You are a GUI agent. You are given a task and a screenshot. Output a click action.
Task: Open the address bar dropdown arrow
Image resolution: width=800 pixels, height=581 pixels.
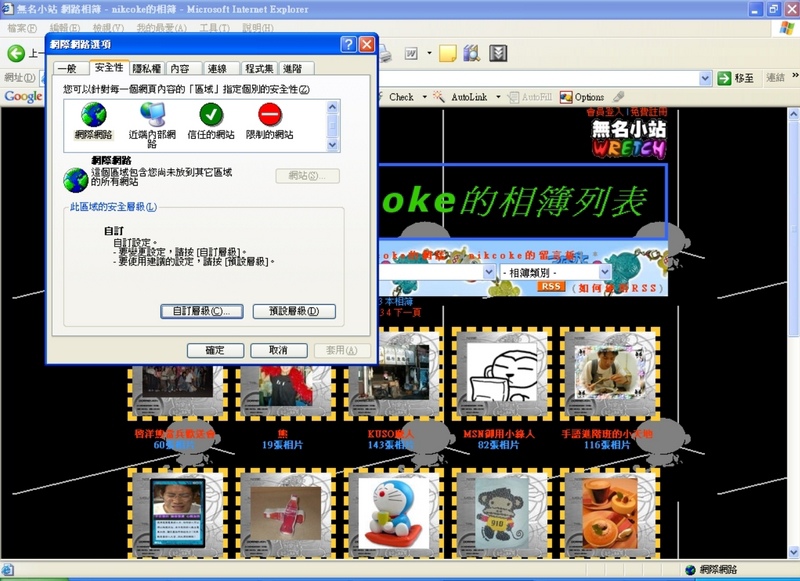[x=705, y=78]
